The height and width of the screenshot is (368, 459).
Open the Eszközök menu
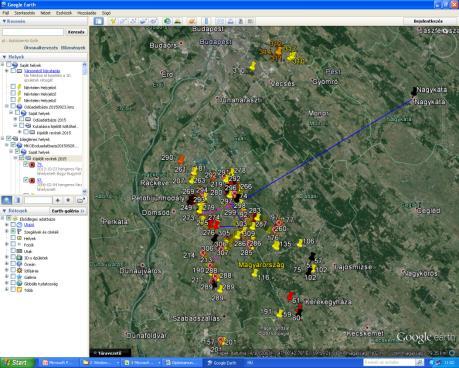point(64,13)
